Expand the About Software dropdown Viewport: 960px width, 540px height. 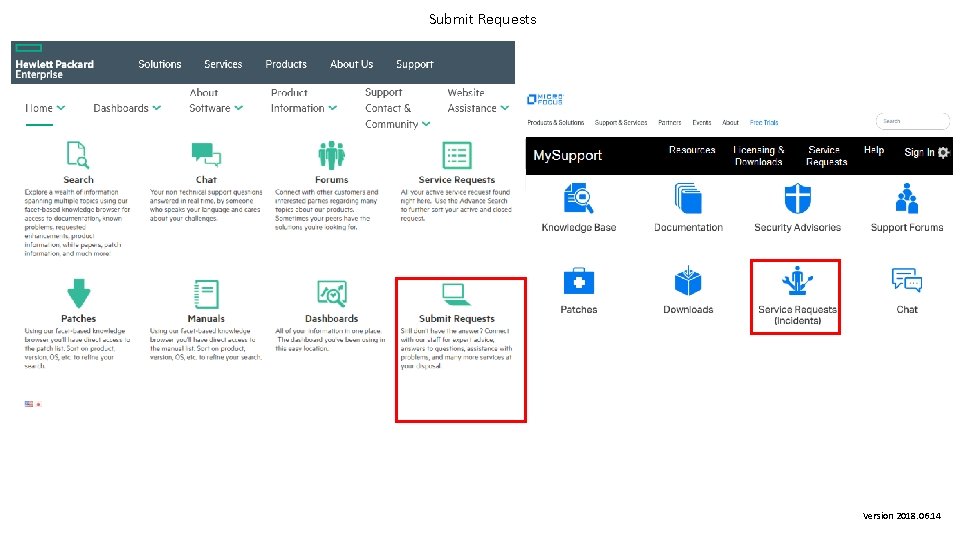[x=216, y=100]
